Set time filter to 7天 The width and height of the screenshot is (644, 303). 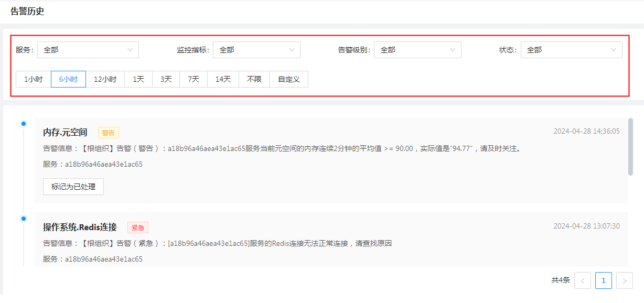194,79
